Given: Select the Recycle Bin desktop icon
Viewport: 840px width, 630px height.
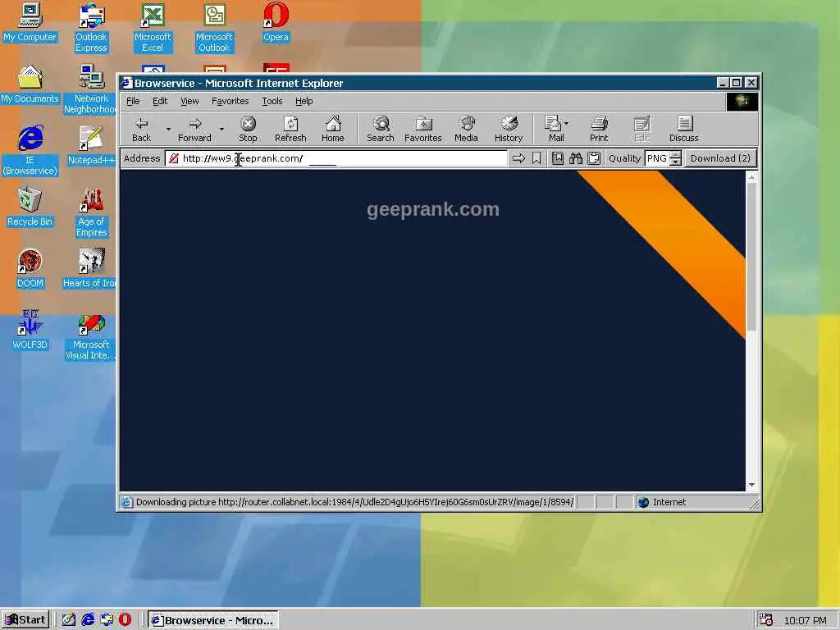Looking at the screenshot, I should pyautogui.click(x=30, y=208).
